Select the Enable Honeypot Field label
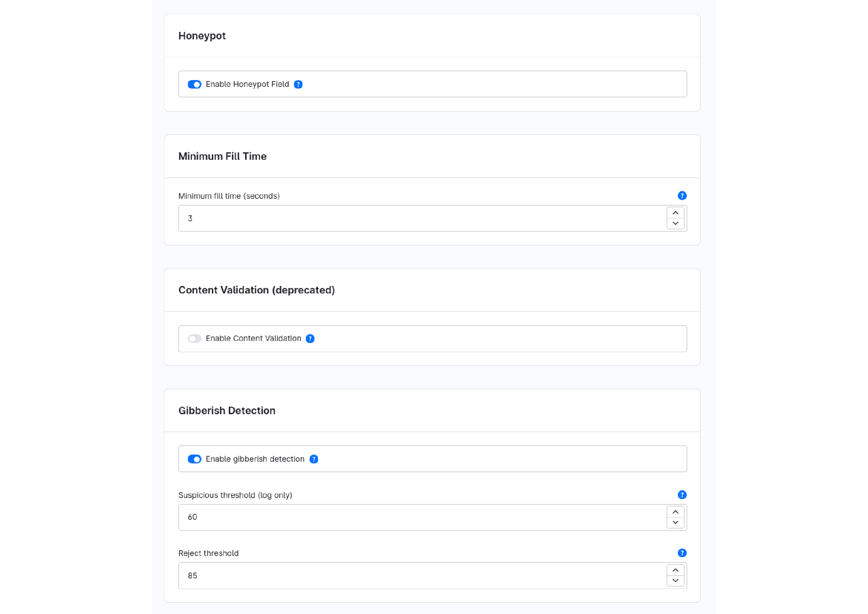Image resolution: width=868 pixels, height=614 pixels. point(247,84)
